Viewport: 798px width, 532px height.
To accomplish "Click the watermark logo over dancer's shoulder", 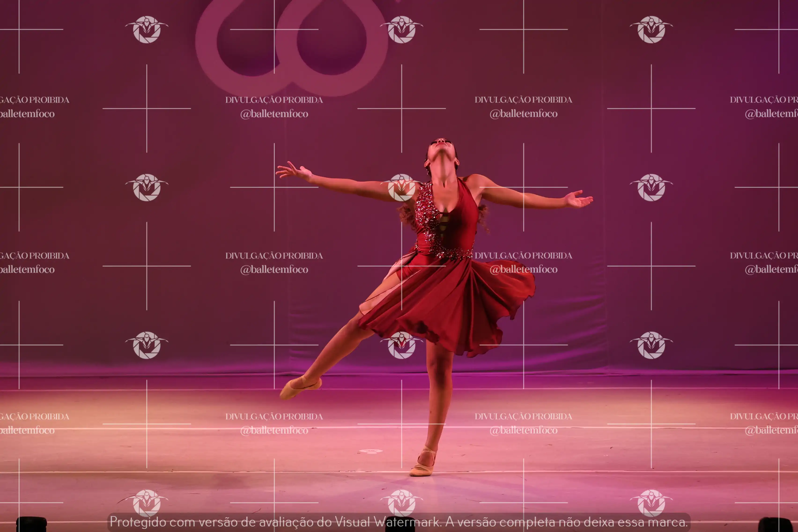I will pos(402,188).
